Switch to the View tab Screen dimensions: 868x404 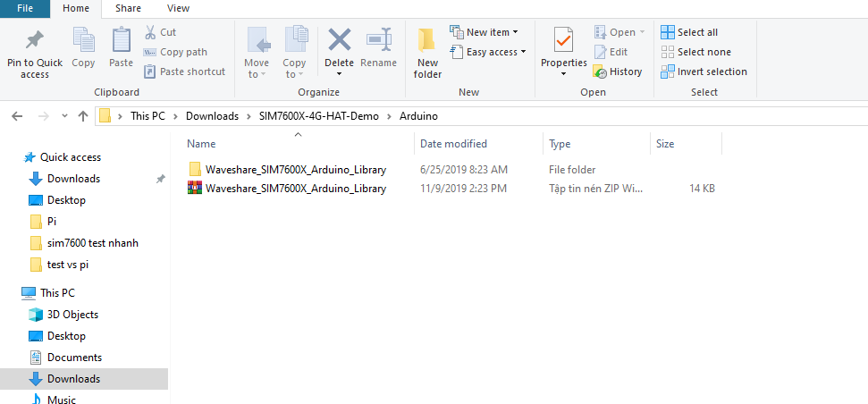click(x=178, y=8)
